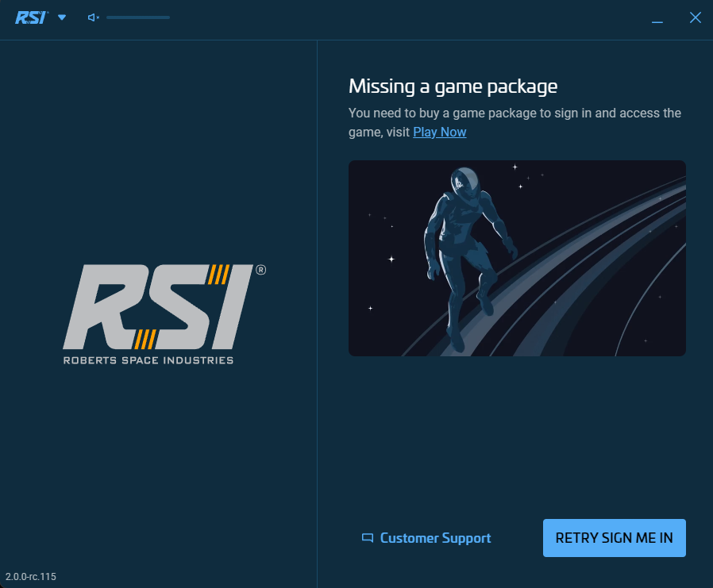The width and height of the screenshot is (713, 588).
Task: Click the astronaut illustration image
Action: pyautogui.click(x=517, y=258)
